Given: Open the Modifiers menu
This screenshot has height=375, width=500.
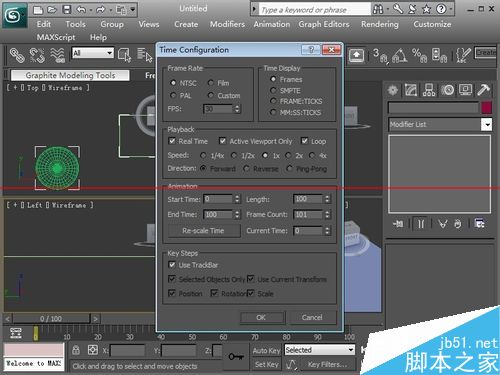Looking at the screenshot, I should 227,24.
